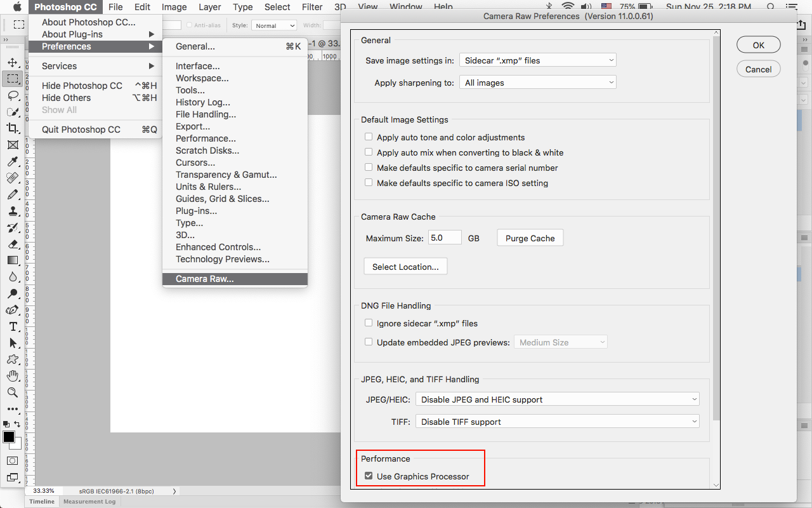The height and width of the screenshot is (508, 812).
Task: Click the Purge Cache button
Action: (x=530, y=238)
